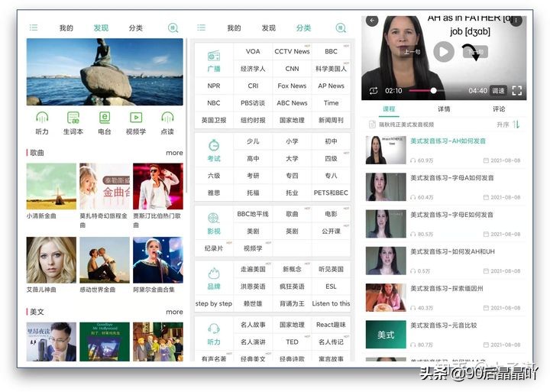This screenshot has height=392, width=550.
Task: Play the video with the center play button
Action: point(444,52)
